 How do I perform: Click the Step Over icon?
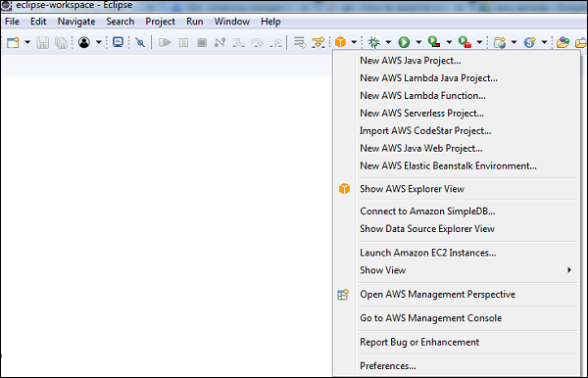click(x=257, y=42)
